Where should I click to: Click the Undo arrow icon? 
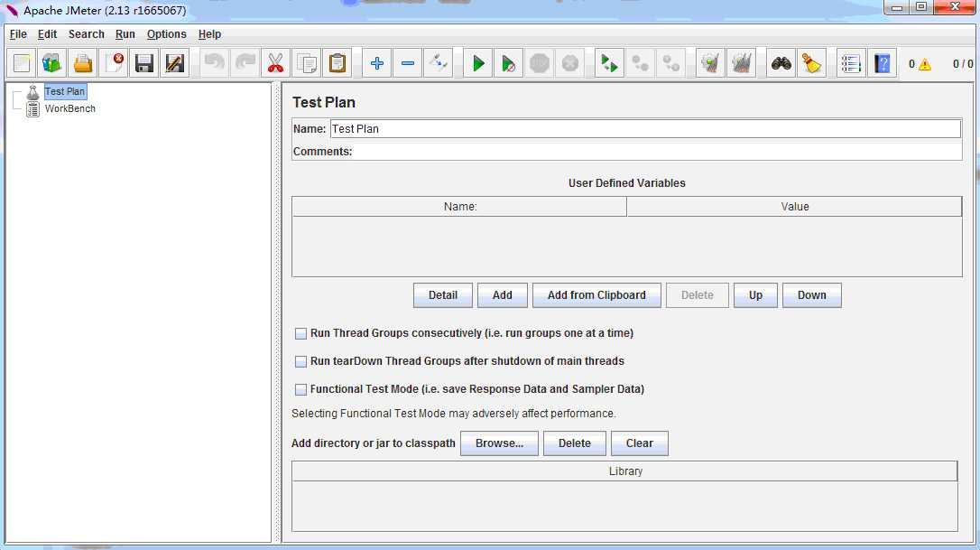click(215, 63)
